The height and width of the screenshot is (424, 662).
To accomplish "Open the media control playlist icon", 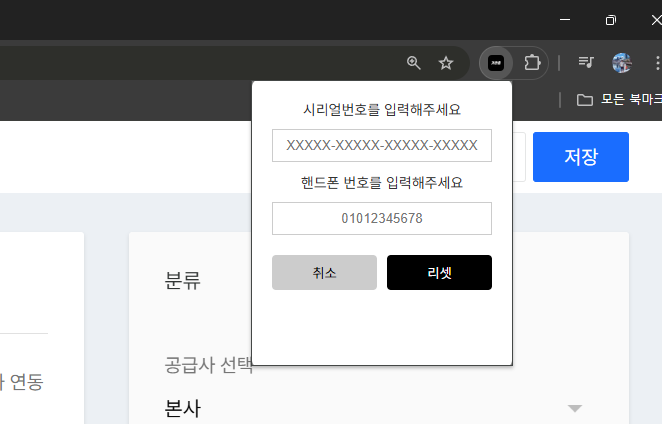I will tap(586, 63).
